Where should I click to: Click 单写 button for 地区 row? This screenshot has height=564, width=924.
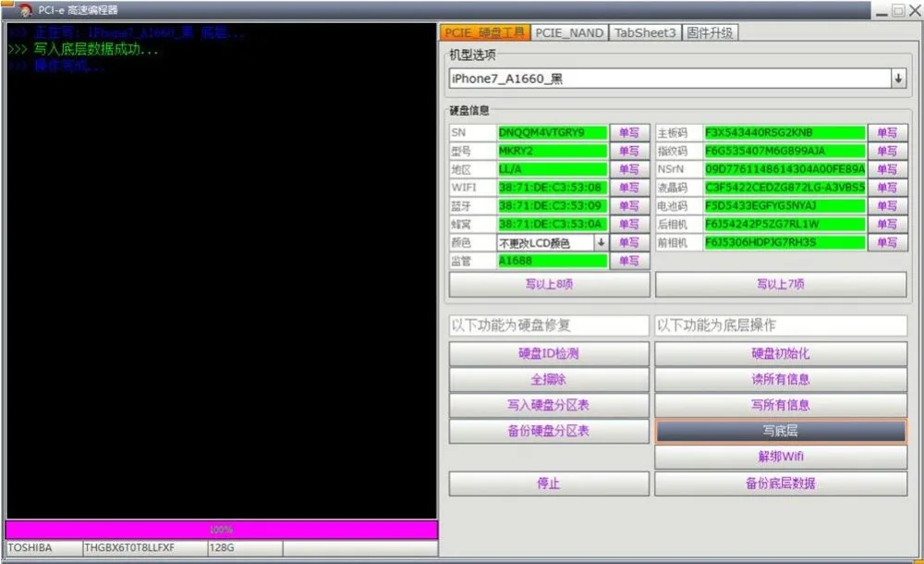coord(629,169)
